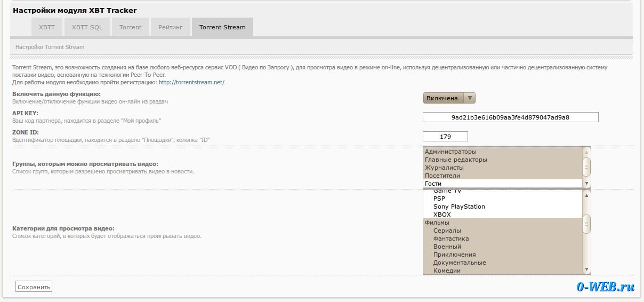Click the ZONE ID input field
644x302 pixels.
click(x=445, y=136)
